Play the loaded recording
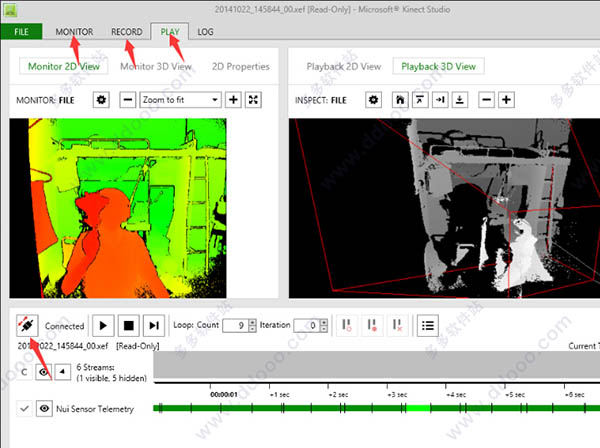Viewport: 600px width, 448px height. click(x=103, y=326)
